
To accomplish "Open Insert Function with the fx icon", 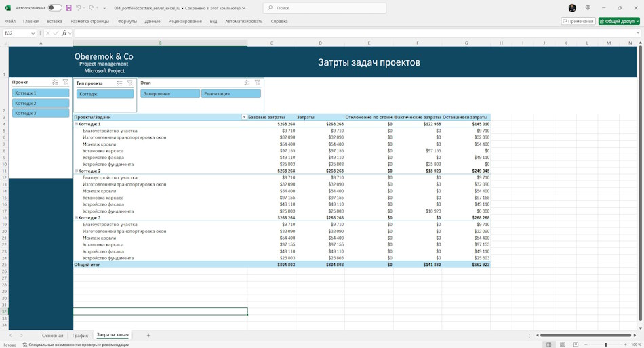I will [x=64, y=33].
